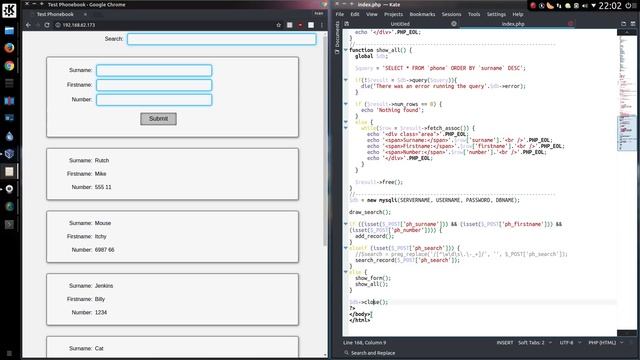Click the 3D cube icon in the dock
The image size is (640, 360).
pos(9,153)
